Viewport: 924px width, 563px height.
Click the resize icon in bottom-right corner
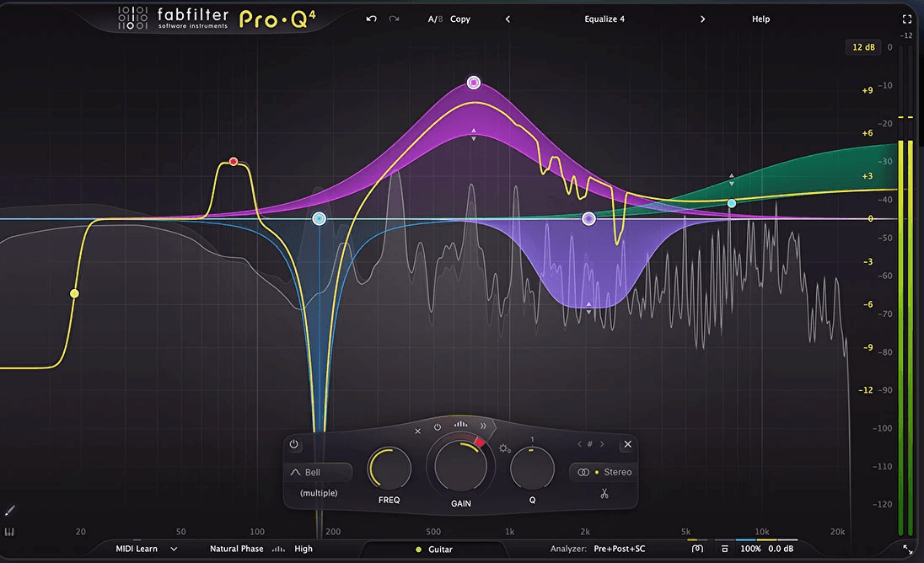click(908, 549)
